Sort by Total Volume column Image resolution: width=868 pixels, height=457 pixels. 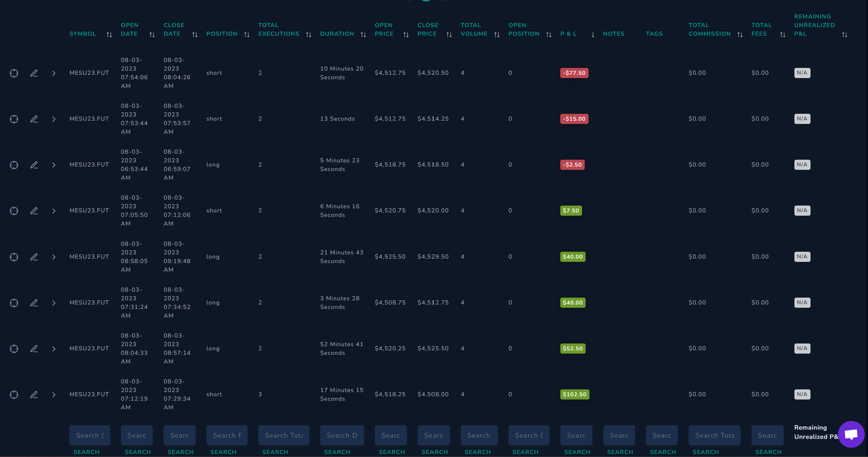pos(497,34)
